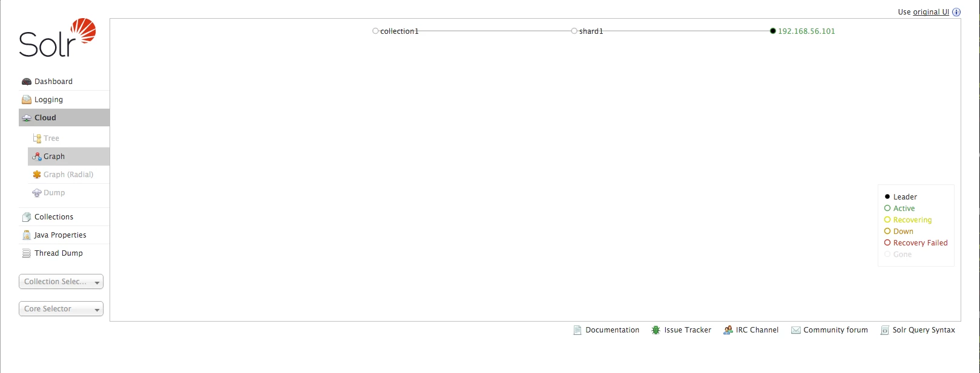Screen dimensions: 980x373
Task: Click the Dump cloud icon
Action: click(x=37, y=193)
